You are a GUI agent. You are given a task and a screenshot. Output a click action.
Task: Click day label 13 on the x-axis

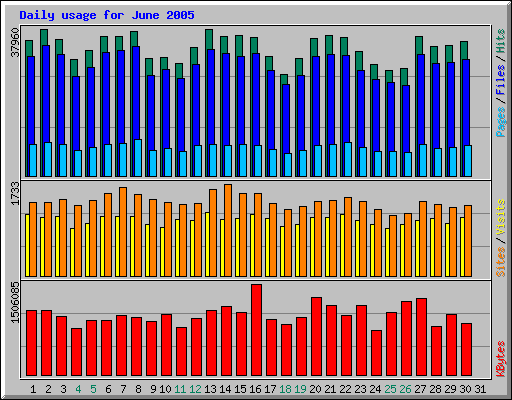click(210, 389)
